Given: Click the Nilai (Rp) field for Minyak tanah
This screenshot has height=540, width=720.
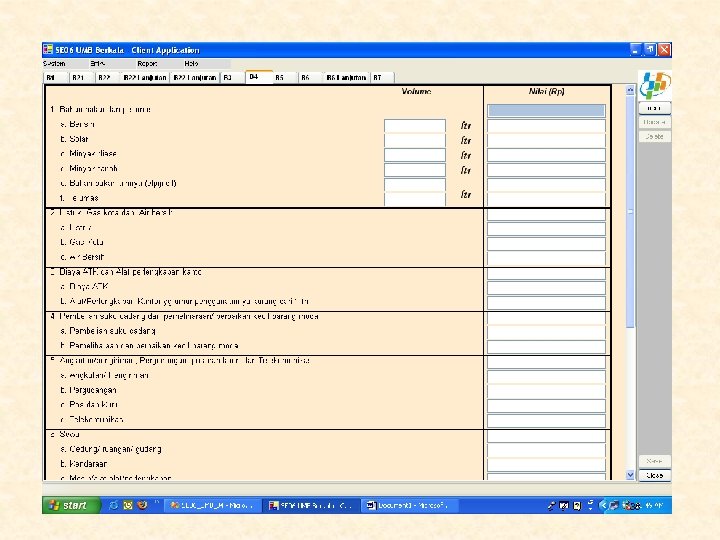Looking at the screenshot, I should pyautogui.click(x=546, y=170).
